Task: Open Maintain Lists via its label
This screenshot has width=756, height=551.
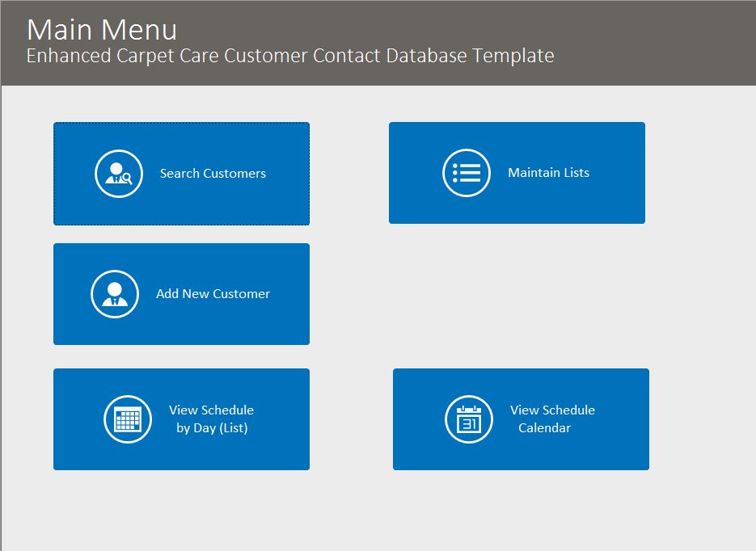Action: (x=549, y=172)
